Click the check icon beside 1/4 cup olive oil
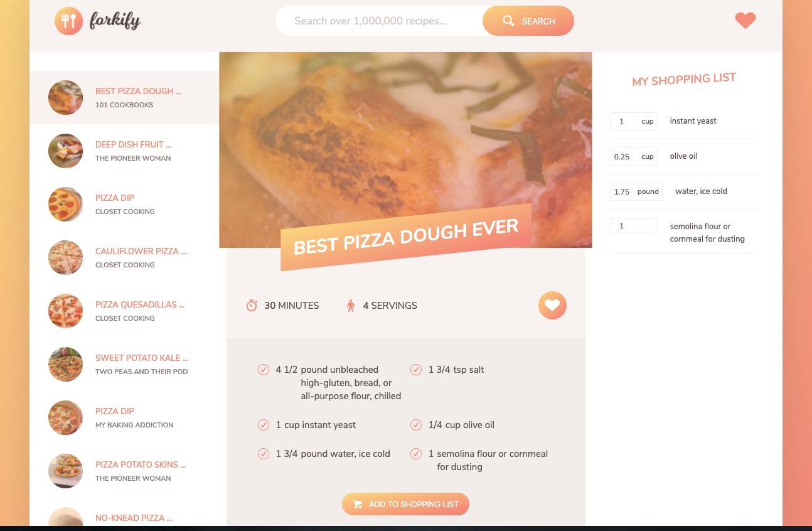Image resolution: width=812 pixels, height=531 pixels. click(415, 425)
